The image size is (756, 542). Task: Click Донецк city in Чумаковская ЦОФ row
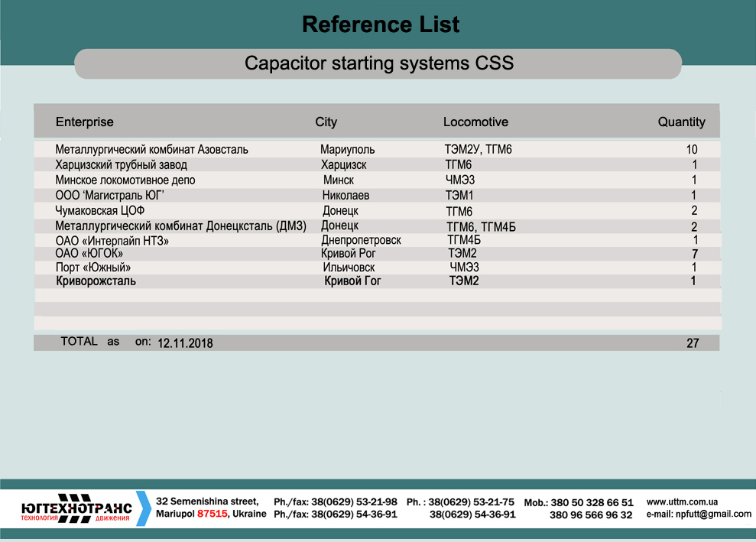pyautogui.click(x=340, y=211)
